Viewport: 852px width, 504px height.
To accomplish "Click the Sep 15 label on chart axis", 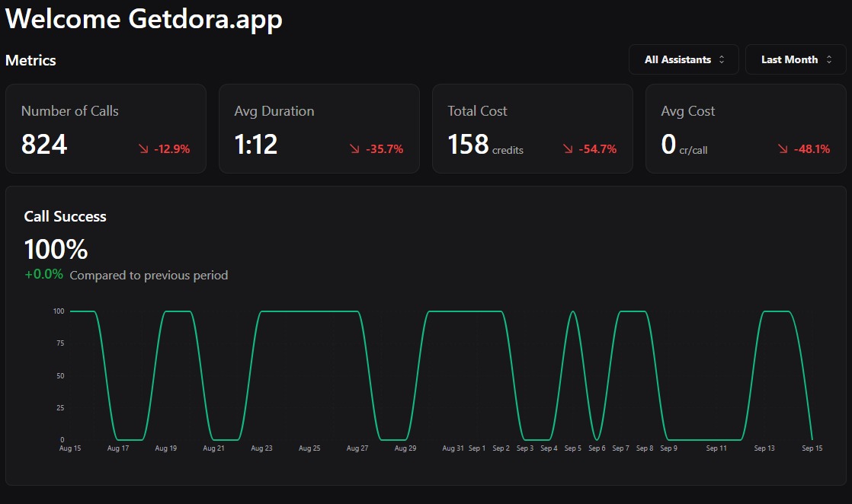I will pyautogui.click(x=812, y=448).
